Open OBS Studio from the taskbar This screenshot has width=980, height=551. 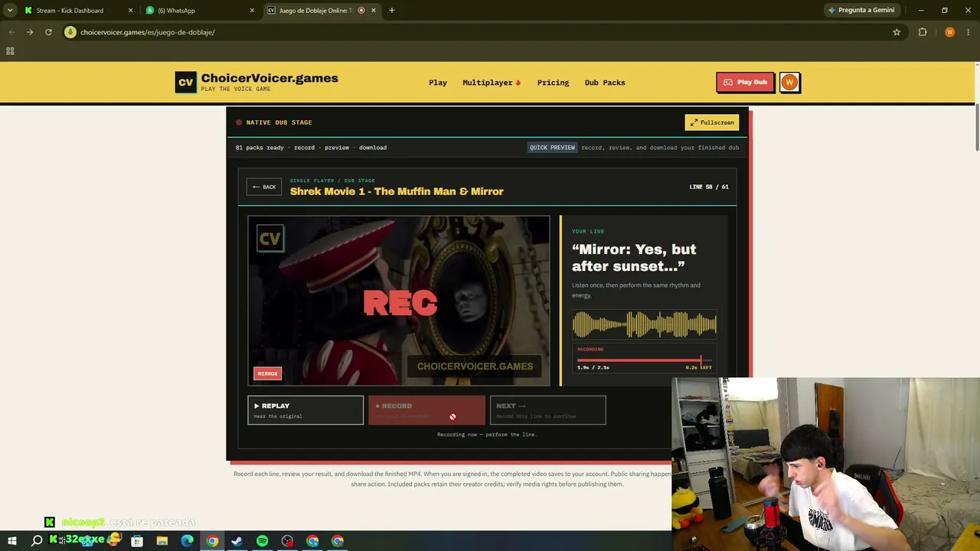point(288,541)
